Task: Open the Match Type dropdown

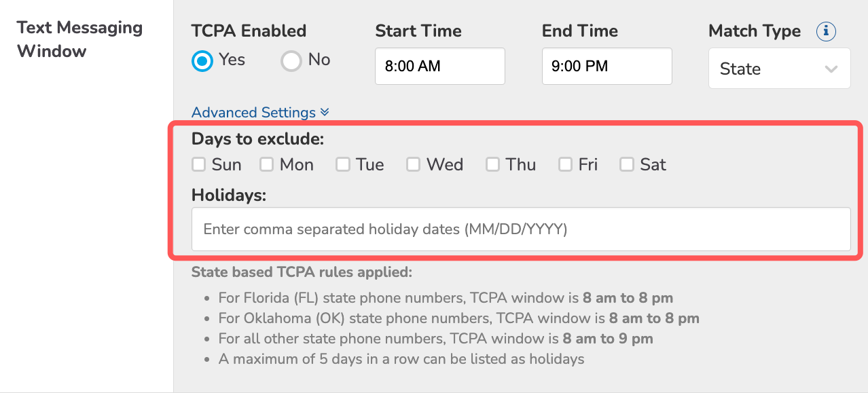Action: [x=779, y=69]
